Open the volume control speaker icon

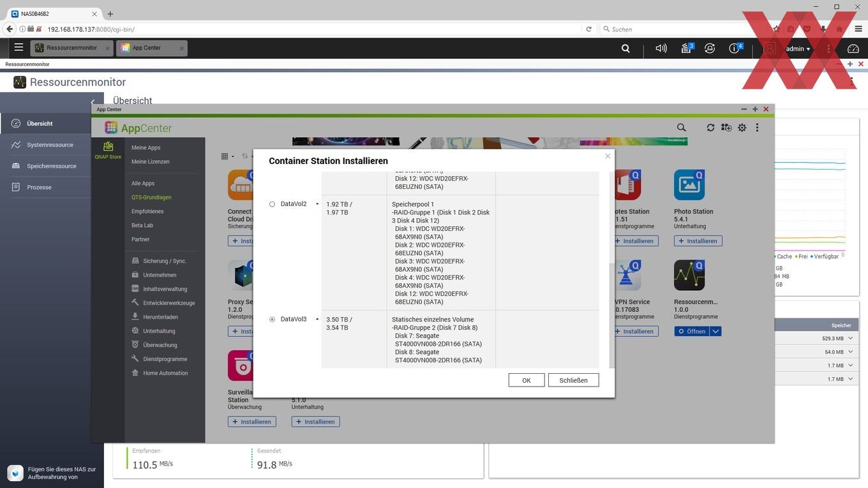(661, 48)
